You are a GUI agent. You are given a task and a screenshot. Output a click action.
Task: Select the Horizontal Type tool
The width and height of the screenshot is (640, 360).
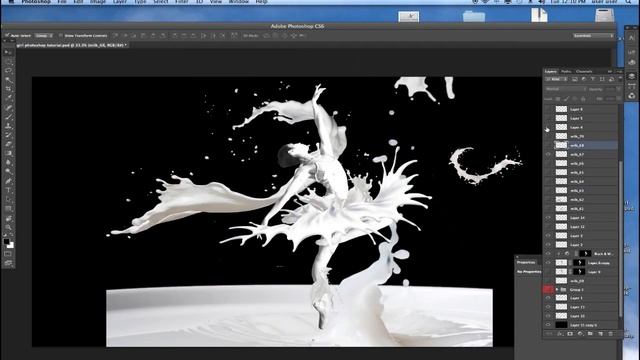click(x=8, y=190)
